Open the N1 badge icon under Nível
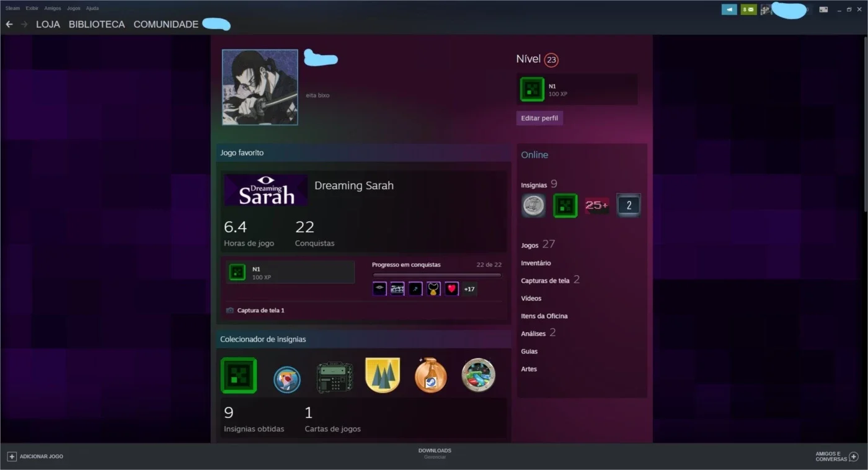The width and height of the screenshot is (868, 470). click(x=532, y=89)
